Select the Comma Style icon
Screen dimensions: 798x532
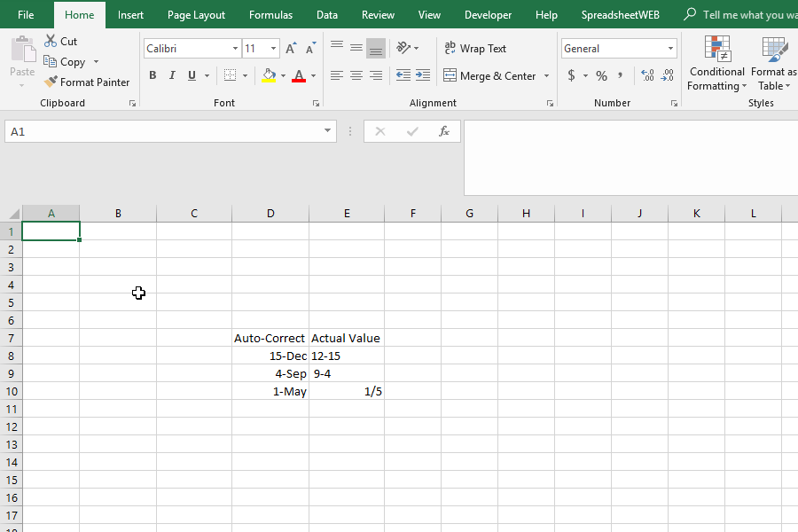[x=621, y=76]
